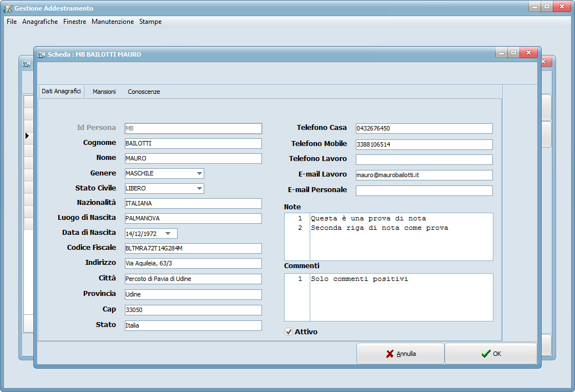575x392 pixels.
Task: Click the Luogo di Nascita field
Action: pyautogui.click(x=193, y=219)
